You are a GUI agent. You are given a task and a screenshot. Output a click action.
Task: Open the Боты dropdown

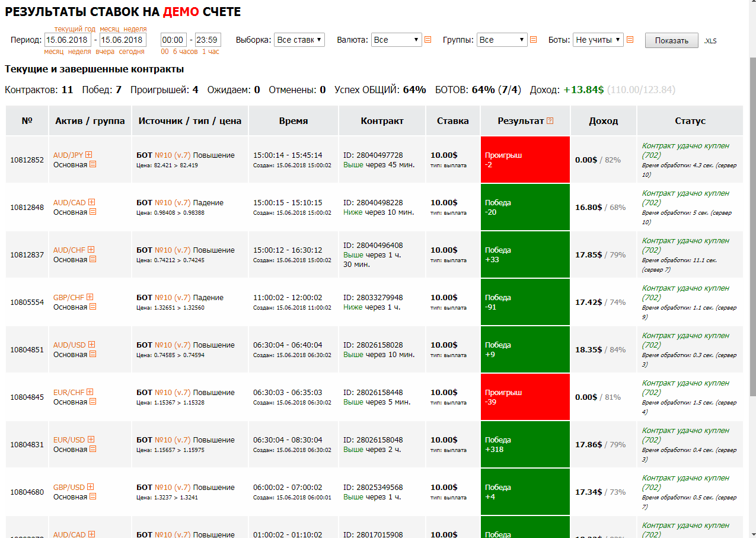tap(598, 40)
